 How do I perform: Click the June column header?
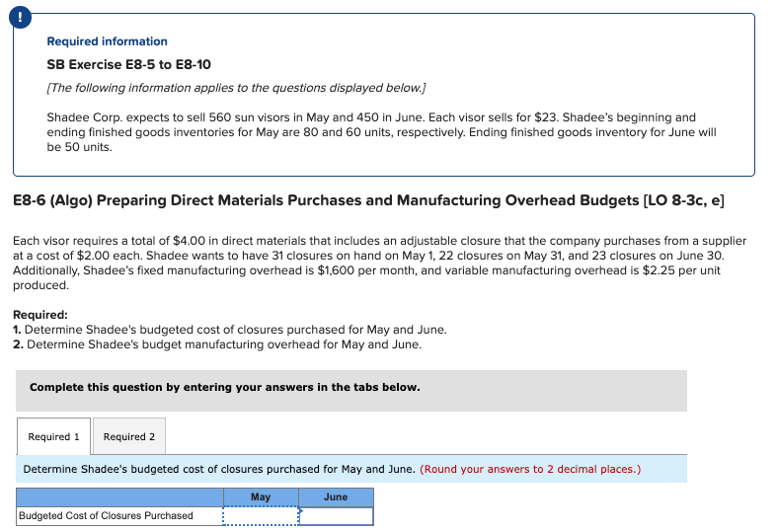coord(336,496)
